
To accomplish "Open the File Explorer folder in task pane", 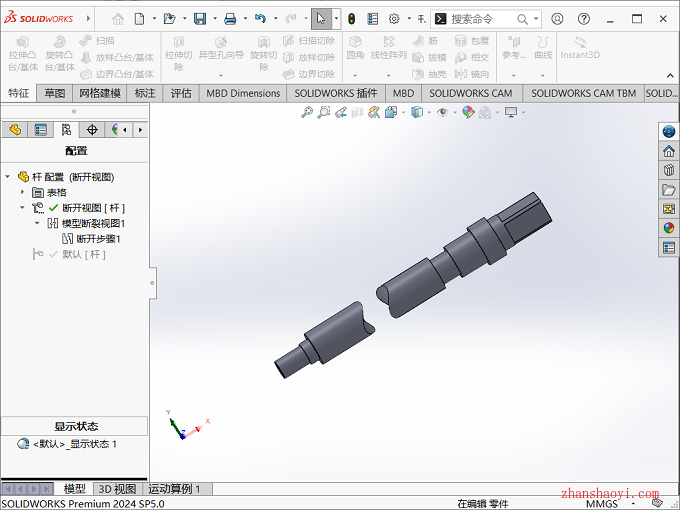I will (669, 190).
